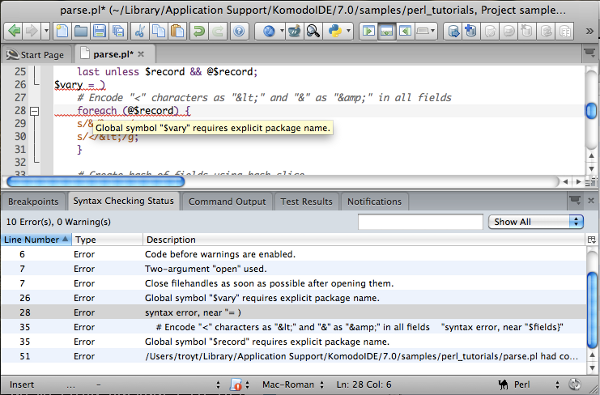The image size is (600, 395).
Task: Click the sync icon in status bar
Action: (574, 384)
